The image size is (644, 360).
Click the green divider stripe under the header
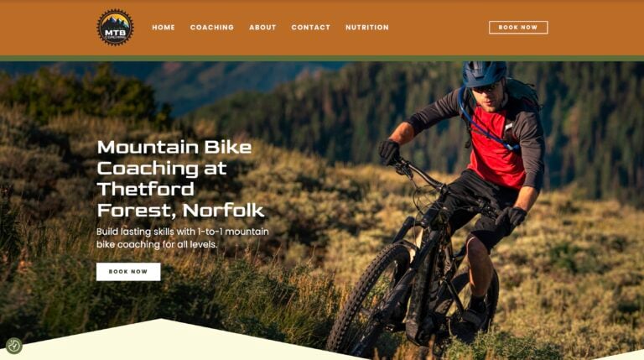click(322, 59)
